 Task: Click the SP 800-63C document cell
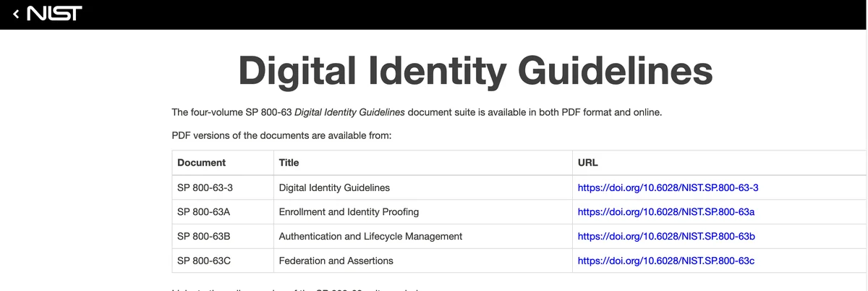(x=223, y=261)
